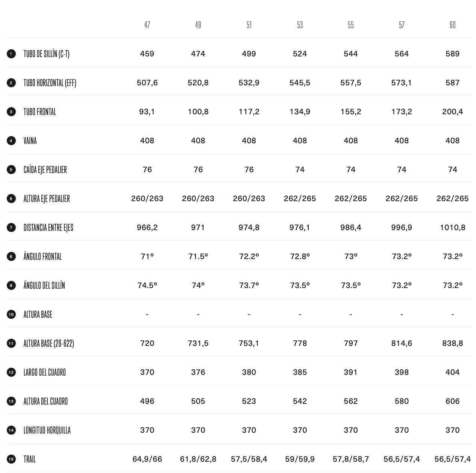
Task: Click the size 55 column header
Action: point(351,25)
